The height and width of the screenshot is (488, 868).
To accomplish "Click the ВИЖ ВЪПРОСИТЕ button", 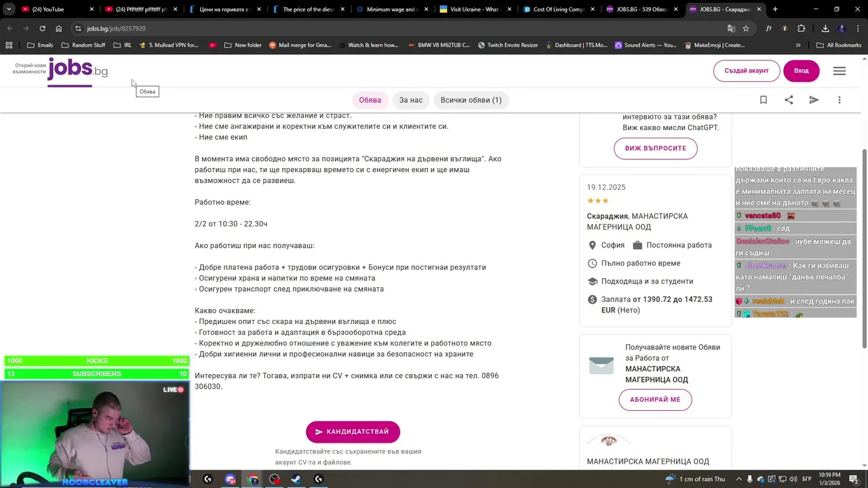I will (x=656, y=148).
